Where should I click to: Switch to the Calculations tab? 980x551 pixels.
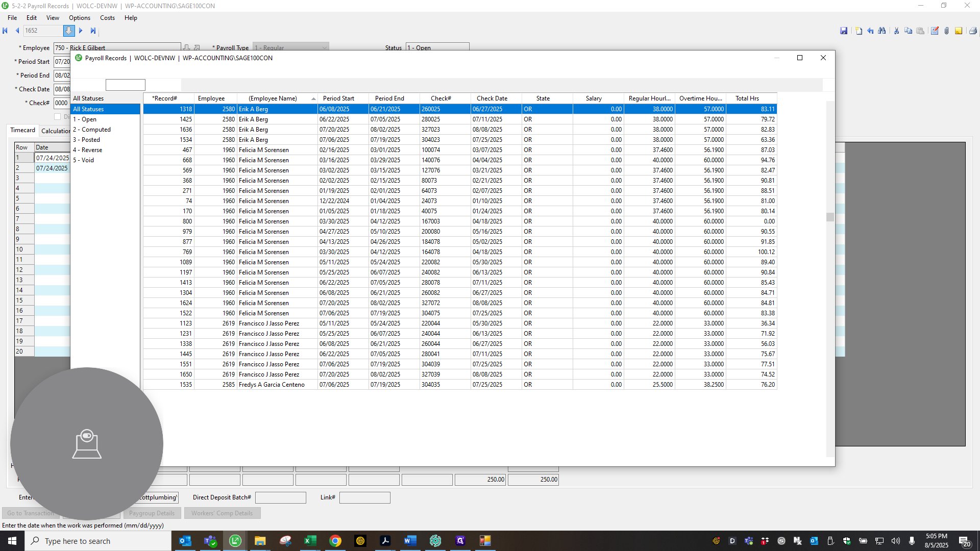click(55, 131)
